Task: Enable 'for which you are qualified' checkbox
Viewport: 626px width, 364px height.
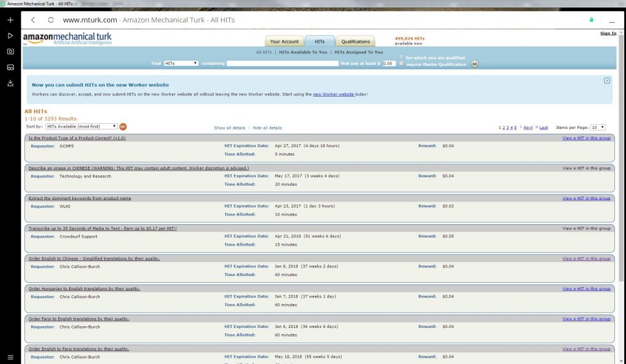Action: pyautogui.click(x=401, y=57)
